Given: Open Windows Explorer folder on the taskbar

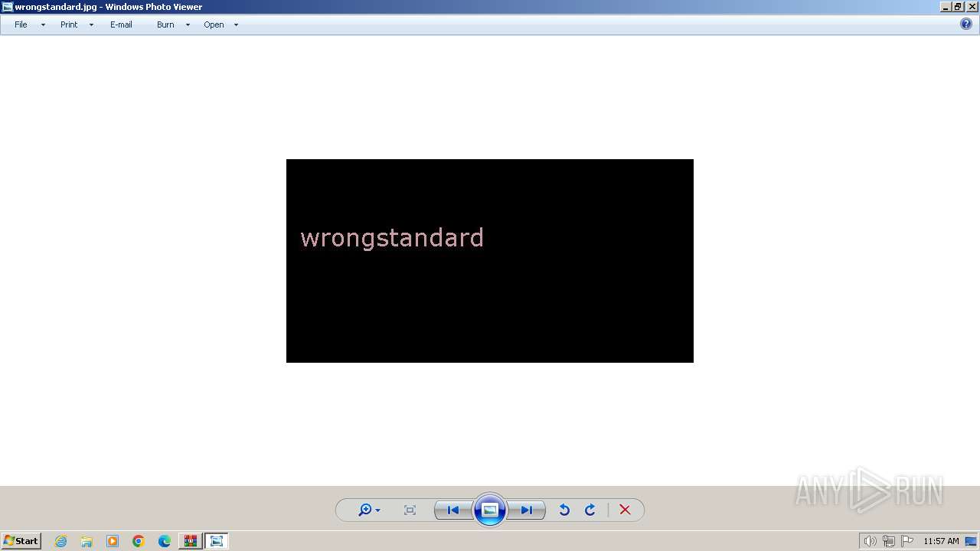Looking at the screenshot, I should click(x=87, y=541).
